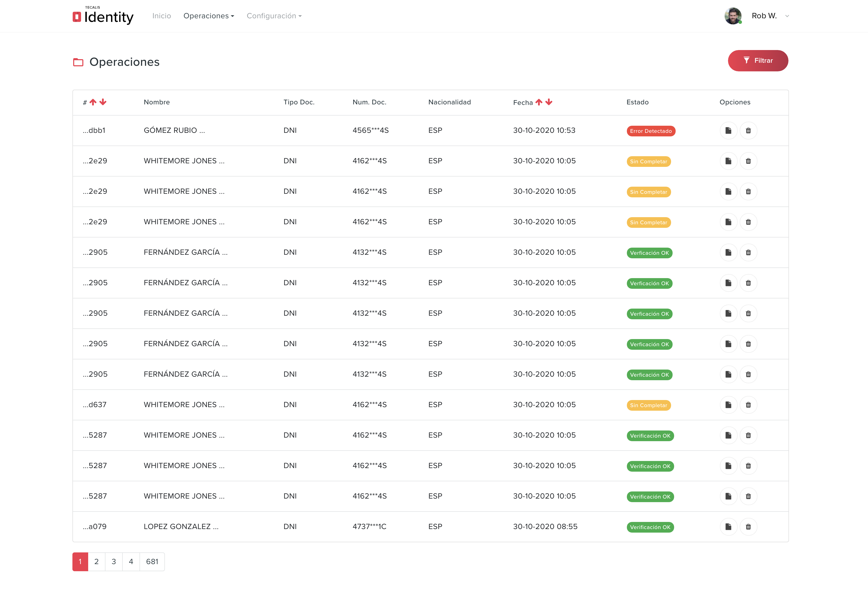Image resolution: width=868 pixels, height=606 pixels.
Task: View document for LOPEZ GONZALEZ row
Action: 728,527
